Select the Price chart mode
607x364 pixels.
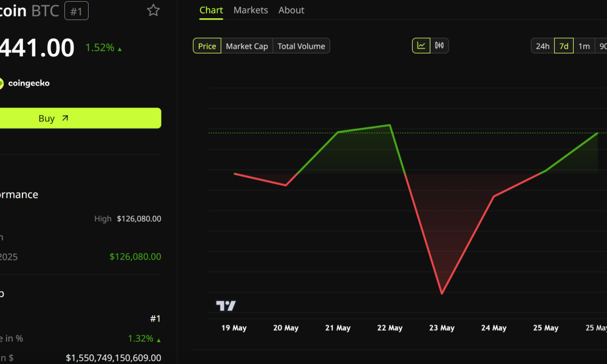click(x=207, y=45)
